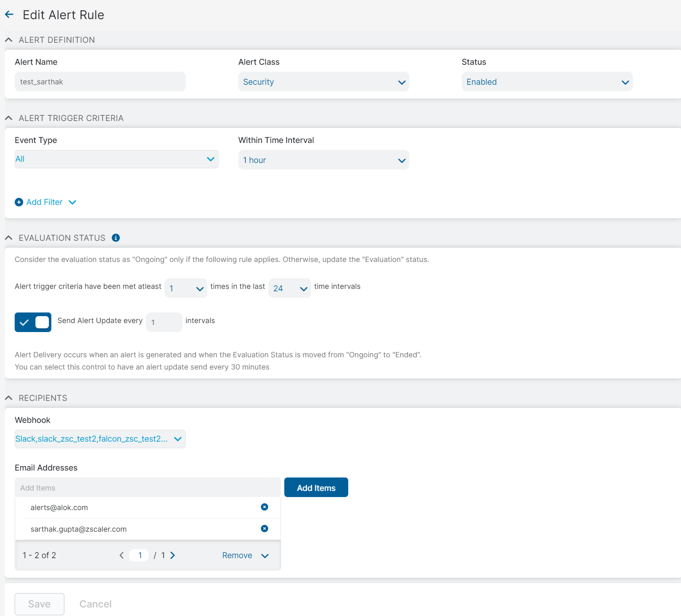Click the plus icon for Add Filter
Viewport: 681px width, 616px height.
click(19, 202)
